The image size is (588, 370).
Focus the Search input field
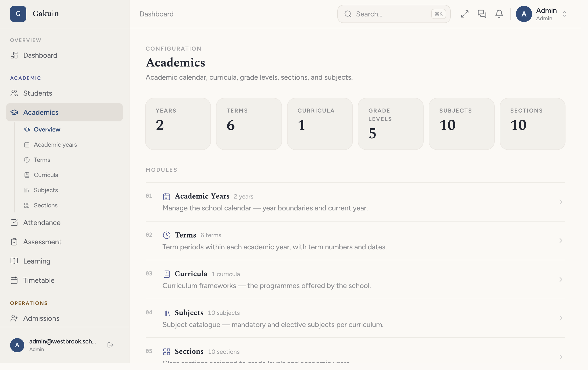pyautogui.click(x=394, y=14)
